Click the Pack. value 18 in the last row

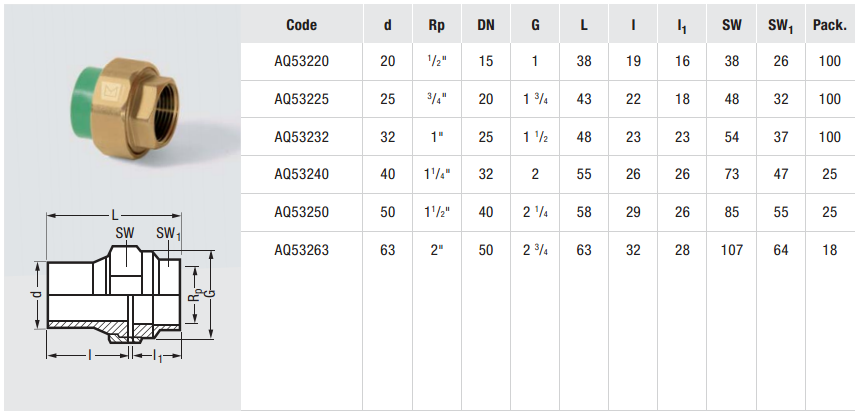coord(830,250)
